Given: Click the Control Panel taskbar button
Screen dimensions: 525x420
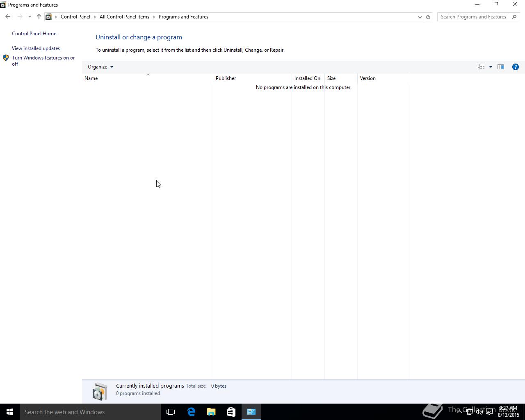Looking at the screenshot, I should point(251,412).
